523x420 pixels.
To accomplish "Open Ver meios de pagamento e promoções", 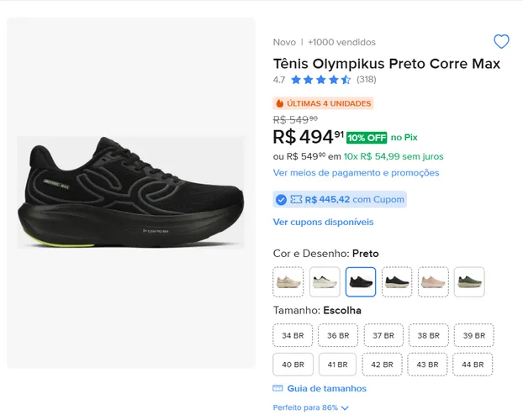I will (356, 173).
